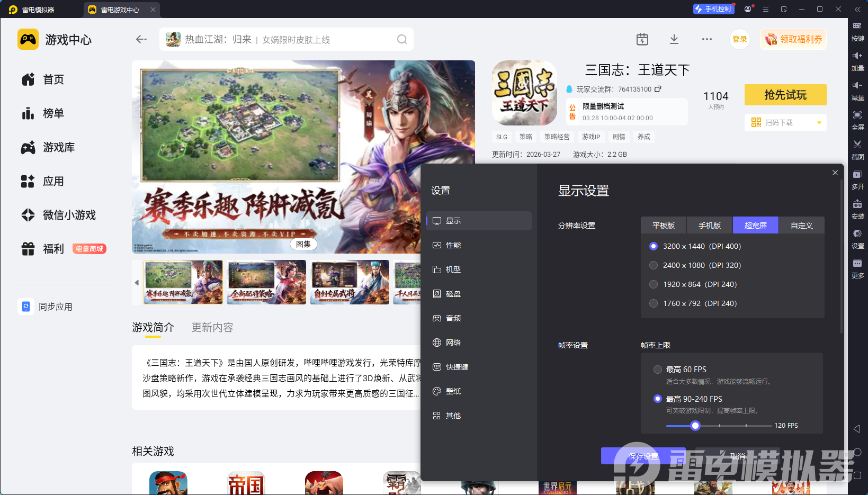This screenshot has height=495, width=868.
Task: Switch to the 自定义 resolution tab
Action: tap(802, 226)
